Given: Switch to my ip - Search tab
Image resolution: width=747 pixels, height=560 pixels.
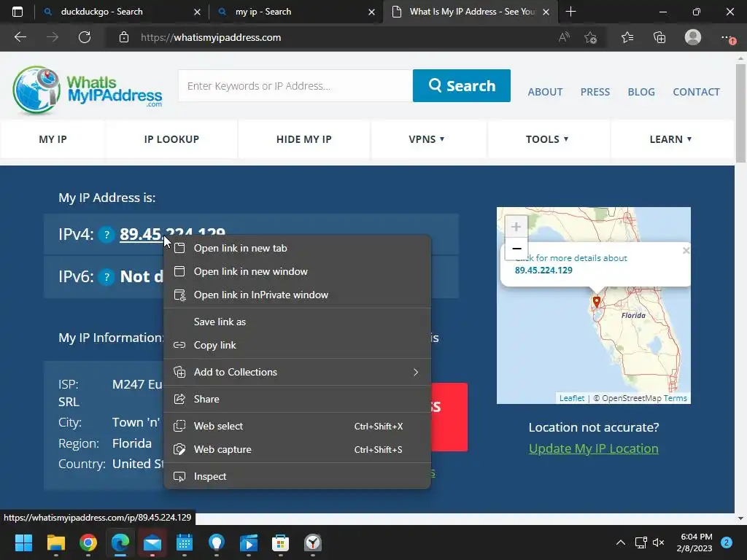Looking at the screenshot, I should tap(295, 12).
